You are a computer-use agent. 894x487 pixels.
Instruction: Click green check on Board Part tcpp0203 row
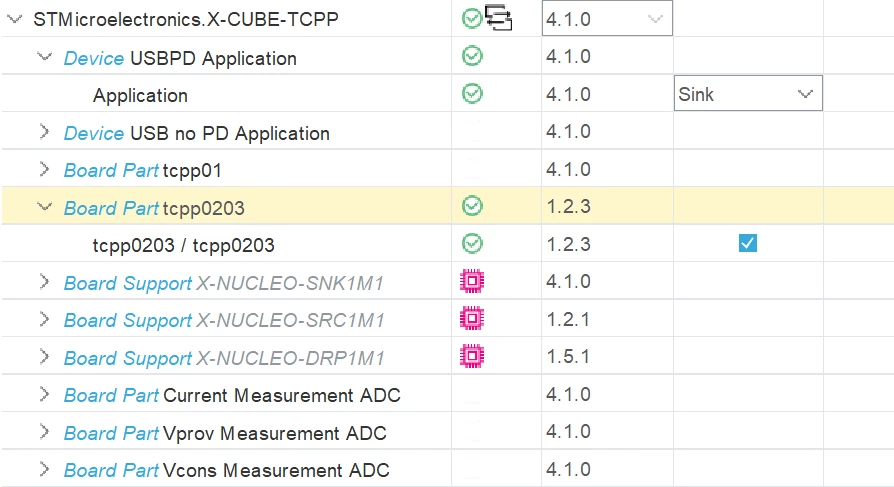[472, 206]
